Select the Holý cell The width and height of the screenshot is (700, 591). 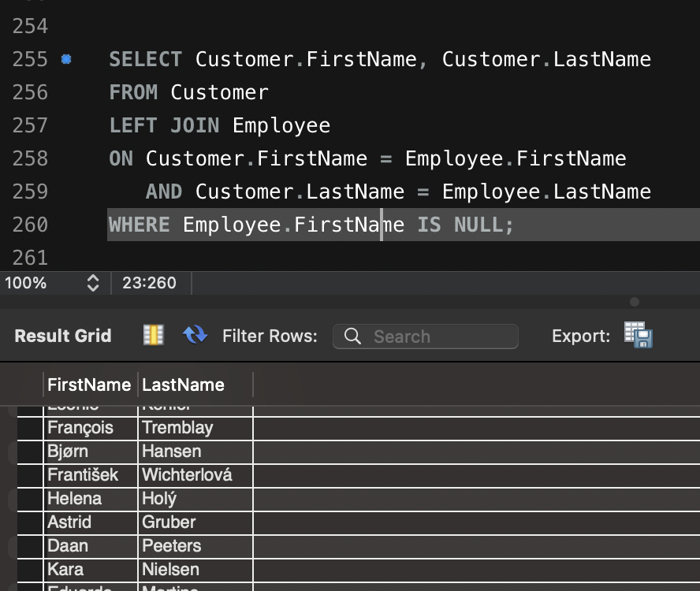click(195, 499)
